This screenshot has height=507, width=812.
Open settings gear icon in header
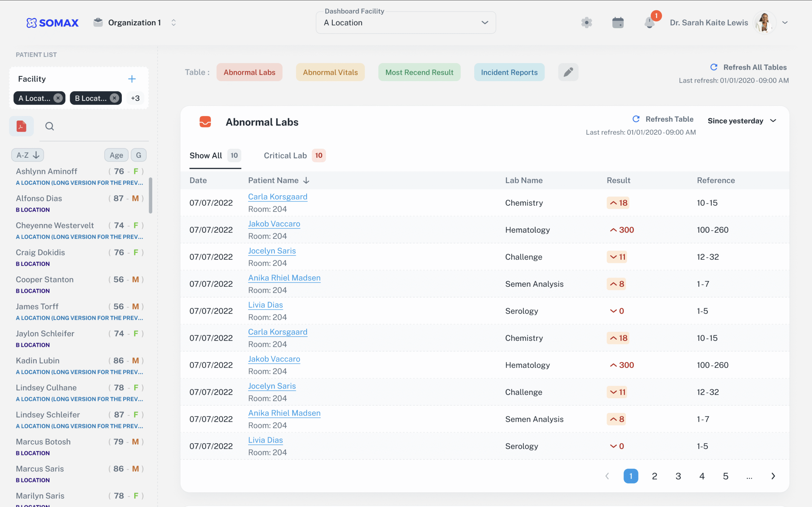tap(586, 22)
